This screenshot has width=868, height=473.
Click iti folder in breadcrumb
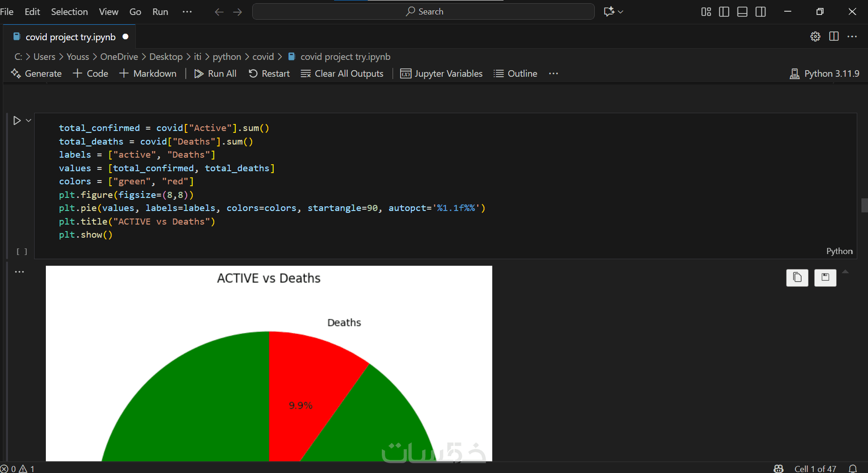197,57
